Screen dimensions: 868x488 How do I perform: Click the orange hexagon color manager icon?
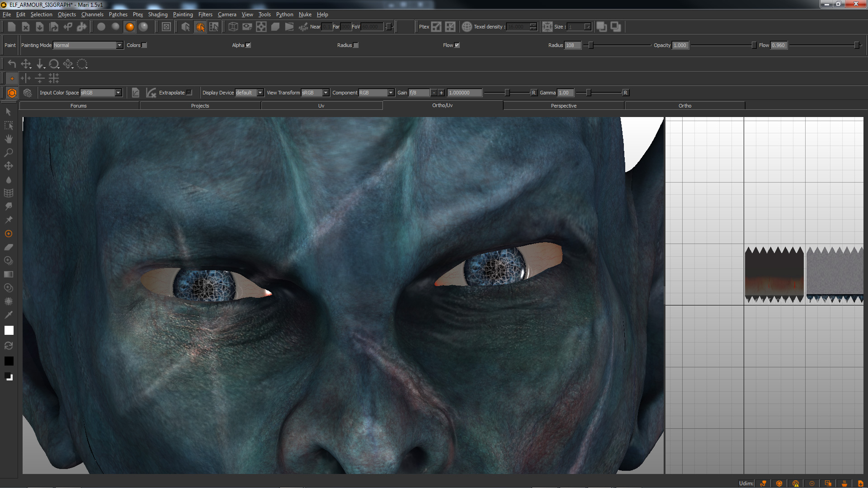tap(12, 93)
